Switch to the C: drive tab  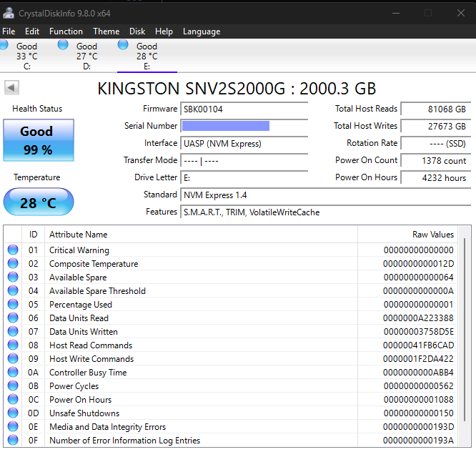tap(26, 56)
